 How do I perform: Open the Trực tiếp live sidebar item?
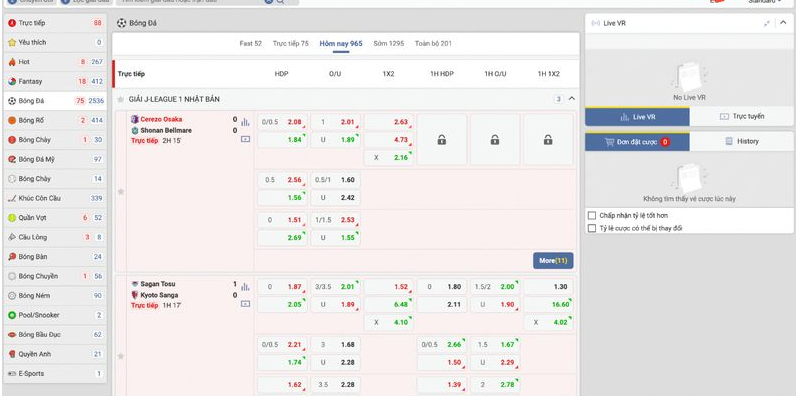click(x=55, y=23)
